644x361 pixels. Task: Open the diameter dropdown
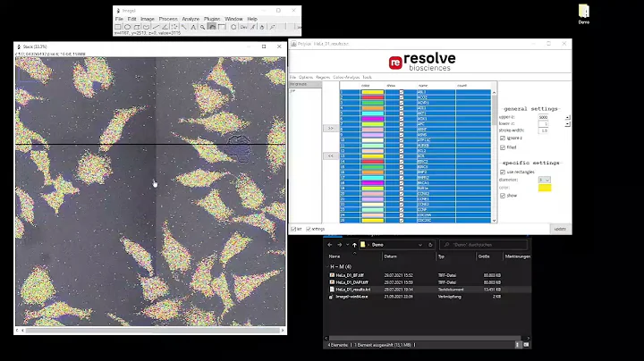coord(544,180)
